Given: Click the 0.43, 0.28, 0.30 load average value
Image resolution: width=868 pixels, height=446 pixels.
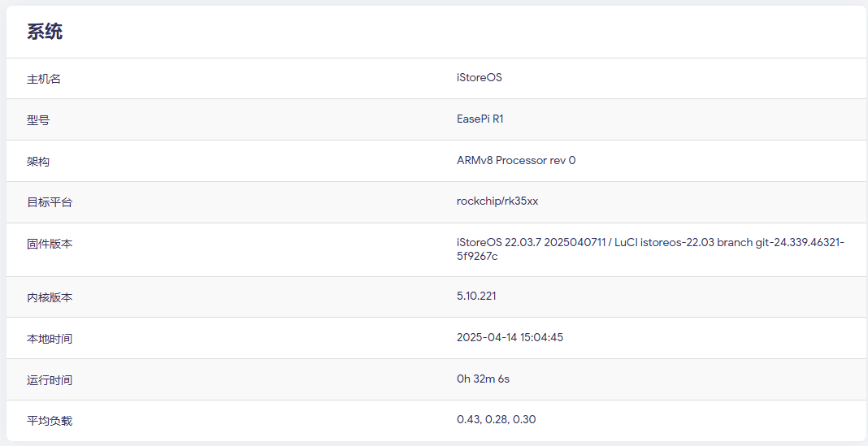Looking at the screenshot, I should pyautogui.click(x=496, y=420).
